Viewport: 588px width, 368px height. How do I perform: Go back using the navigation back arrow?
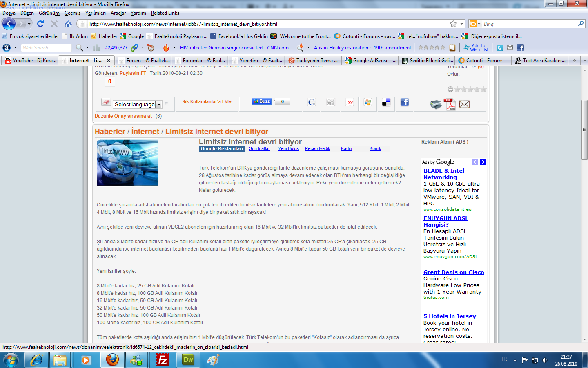[9, 24]
